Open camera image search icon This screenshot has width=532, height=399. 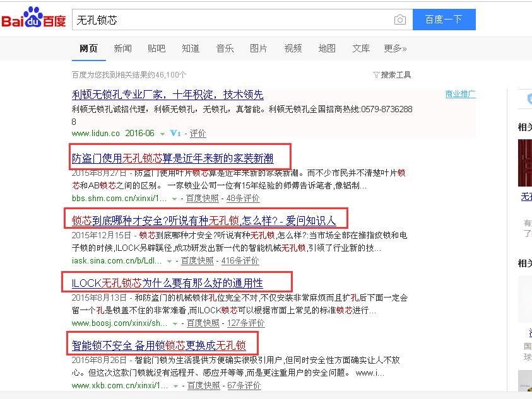pyautogui.click(x=400, y=20)
